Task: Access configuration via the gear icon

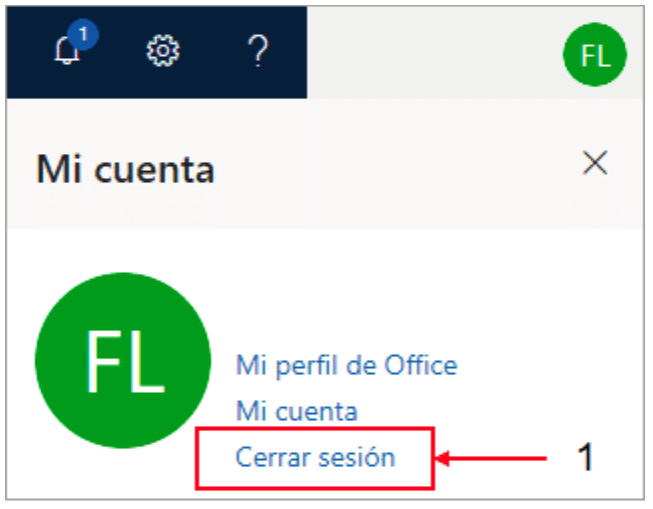Action: click(x=163, y=51)
